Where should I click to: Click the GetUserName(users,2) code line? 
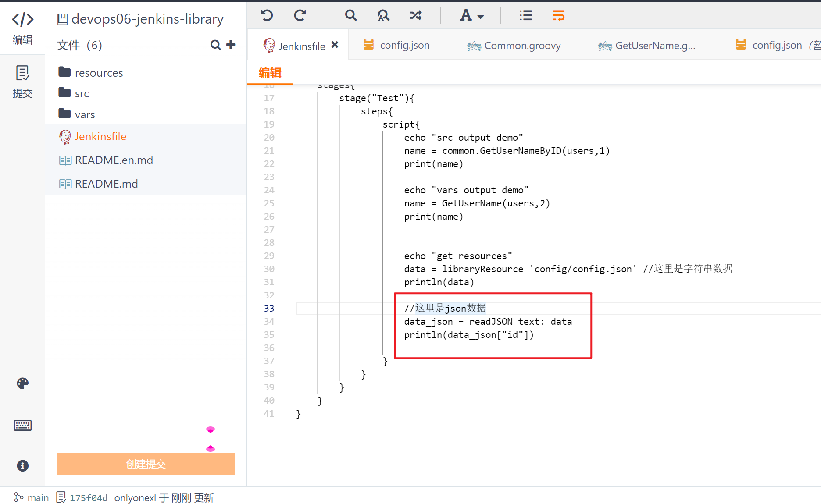477,203
